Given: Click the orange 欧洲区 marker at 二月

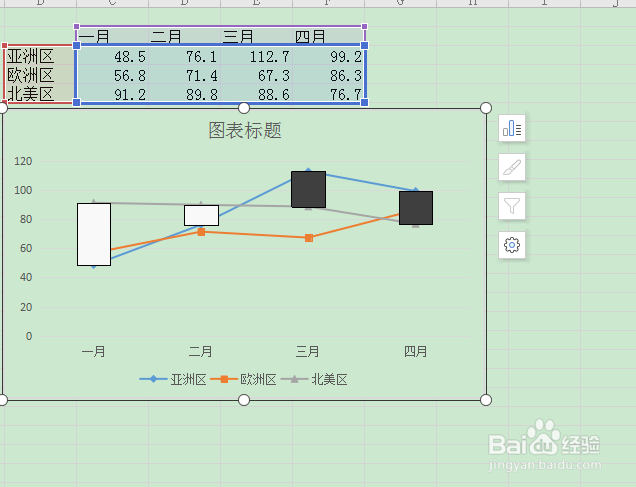Looking at the screenshot, I should pyautogui.click(x=201, y=232).
